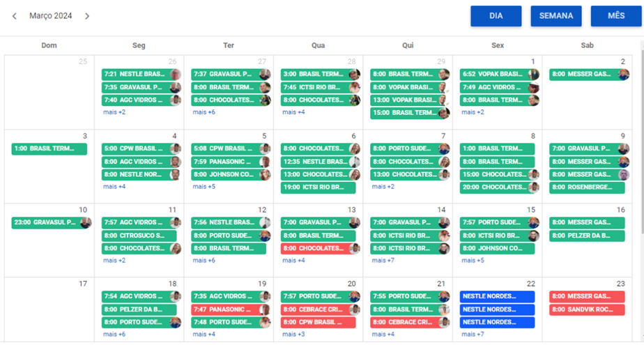Image resolution: width=644 pixels, height=345 pixels.
Task: Open the 8:00 SANDVIK ROC event
Action: (x=586, y=309)
